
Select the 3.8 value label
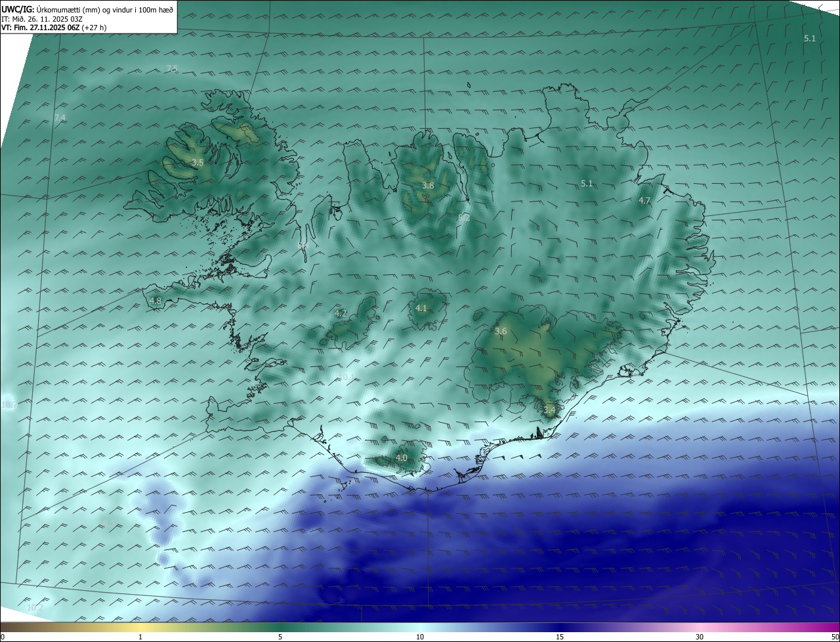pyautogui.click(x=428, y=185)
